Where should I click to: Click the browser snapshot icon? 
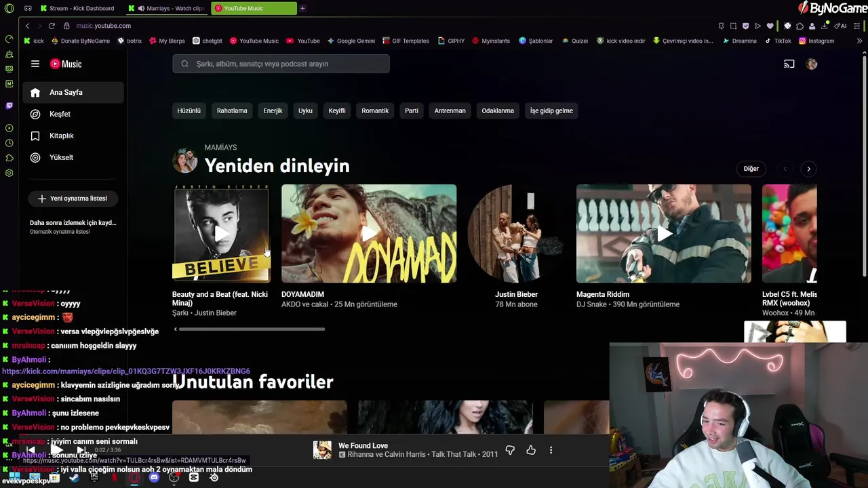click(x=733, y=26)
